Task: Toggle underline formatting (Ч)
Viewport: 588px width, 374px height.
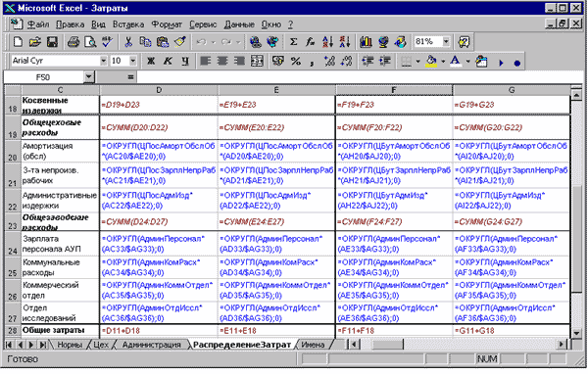Action: (185, 61)
